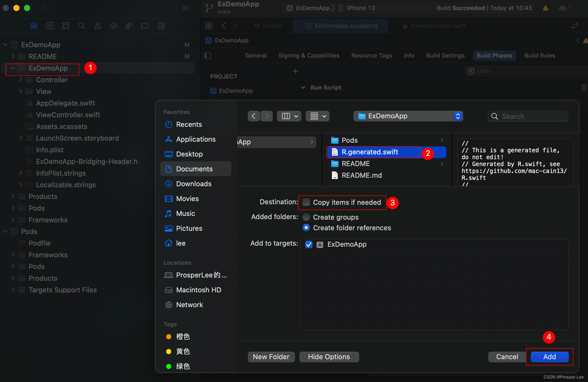This screenshot has height=382, width=588.
Task: Click the Run play button in toolbar
Action: tap(186, 8)
